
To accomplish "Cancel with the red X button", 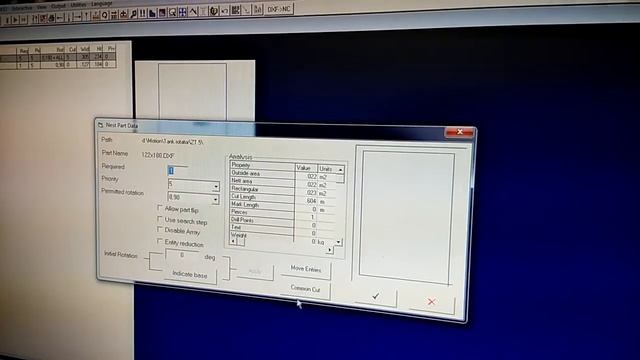I will (x=431, y=302).
